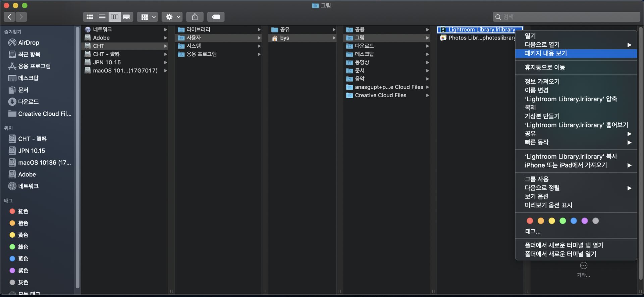This screenshot has height=297, width=644.
Task: Select the 라이브러리 folder
Action: pyautogui.click(x=218, y=29)
